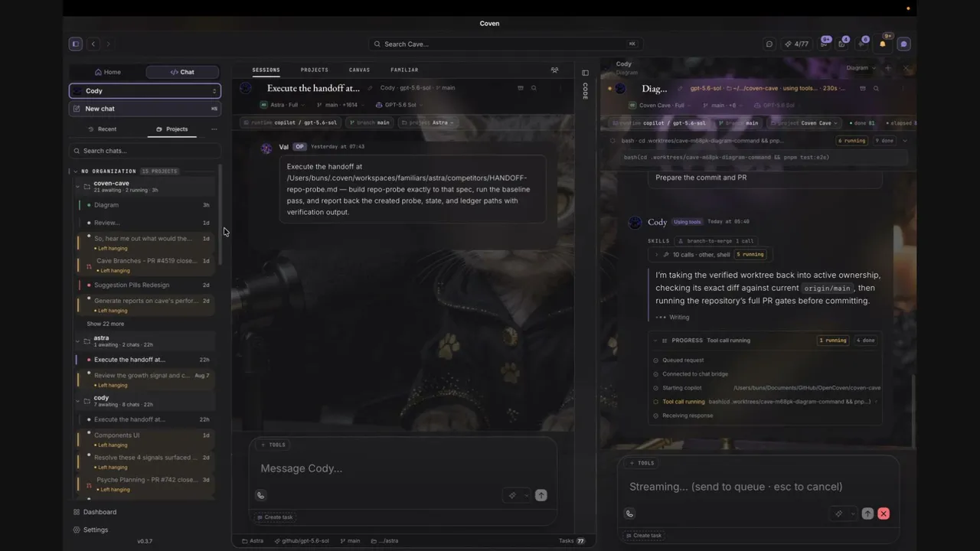Send to queue in Streaming composer
980x551 pixels.
point(867,514)
